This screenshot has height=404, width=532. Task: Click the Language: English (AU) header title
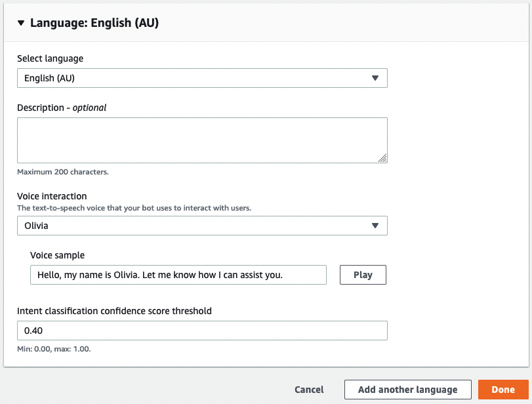94,24
